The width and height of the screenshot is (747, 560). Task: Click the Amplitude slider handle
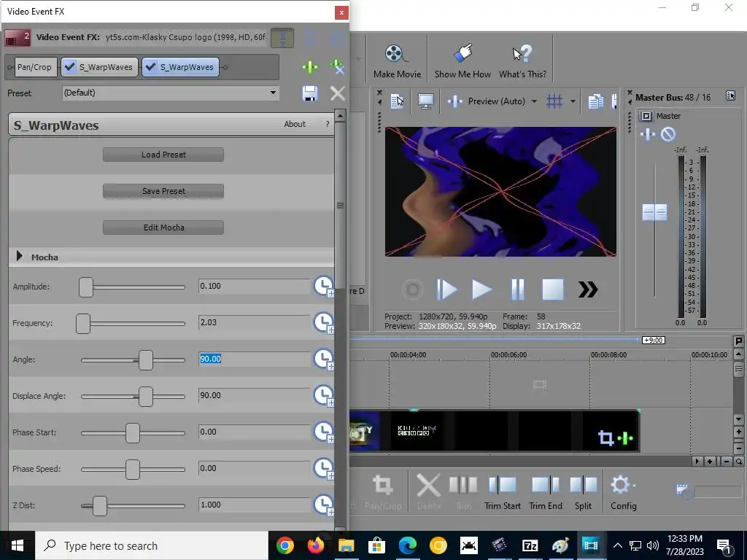(86, 287)
